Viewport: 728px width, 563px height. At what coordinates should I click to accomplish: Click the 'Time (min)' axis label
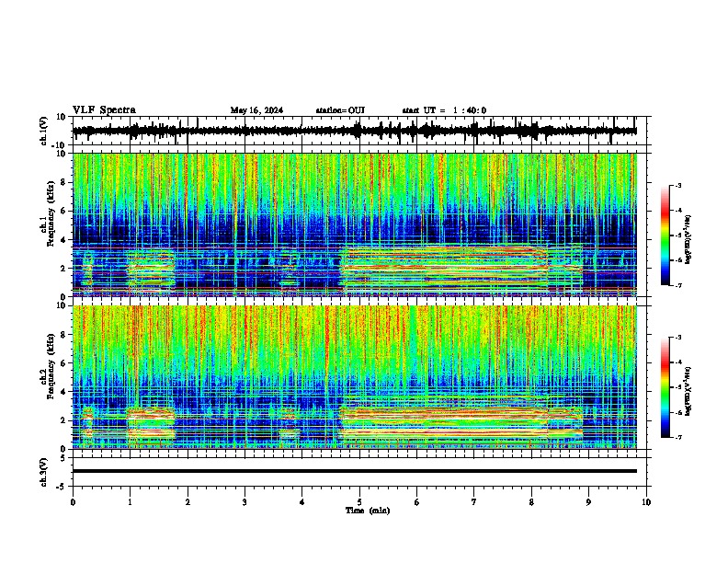(368, 511)
